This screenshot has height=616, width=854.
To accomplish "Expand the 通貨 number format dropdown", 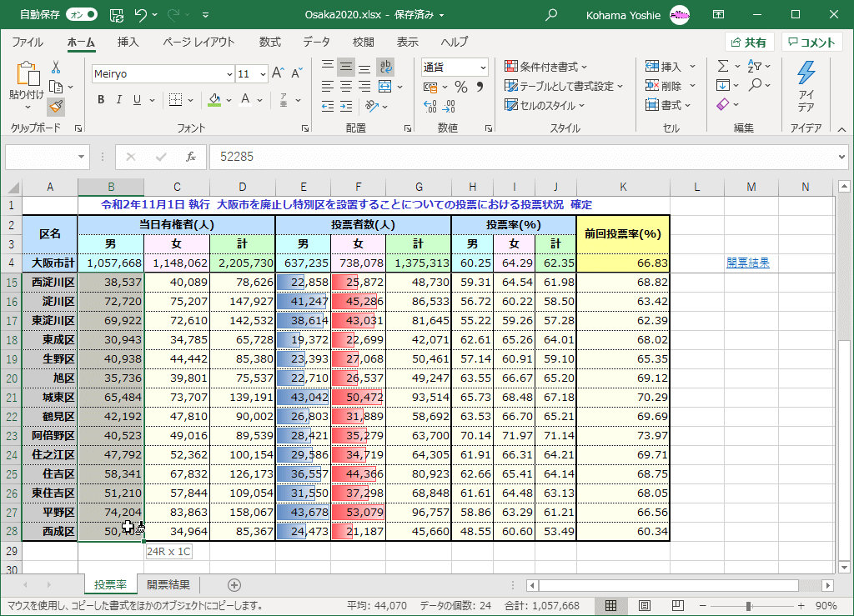I will pyautogui.click(x=483, y=67).
